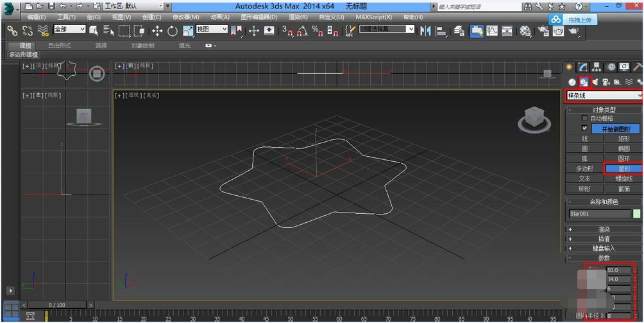Image resolution: width=644 pixels, height=323 pixels.
Task: Click the 矩形 shape button
Action: (623, 139)
